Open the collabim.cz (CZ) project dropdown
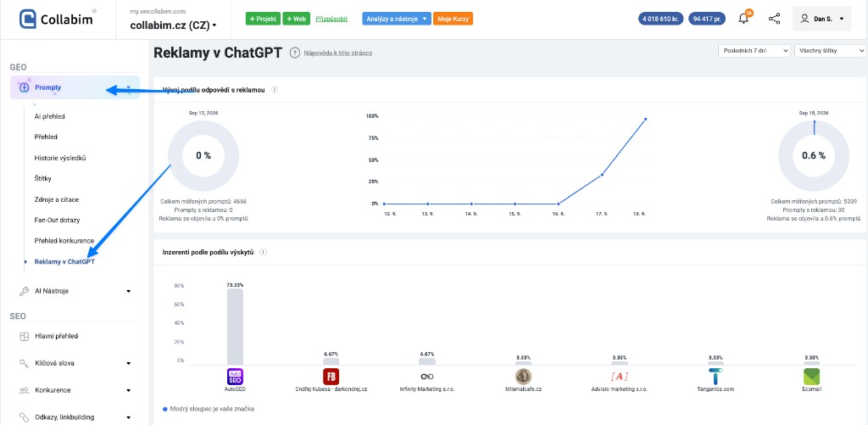This screenshot has width=868, height=425. [x=173, y=25]
